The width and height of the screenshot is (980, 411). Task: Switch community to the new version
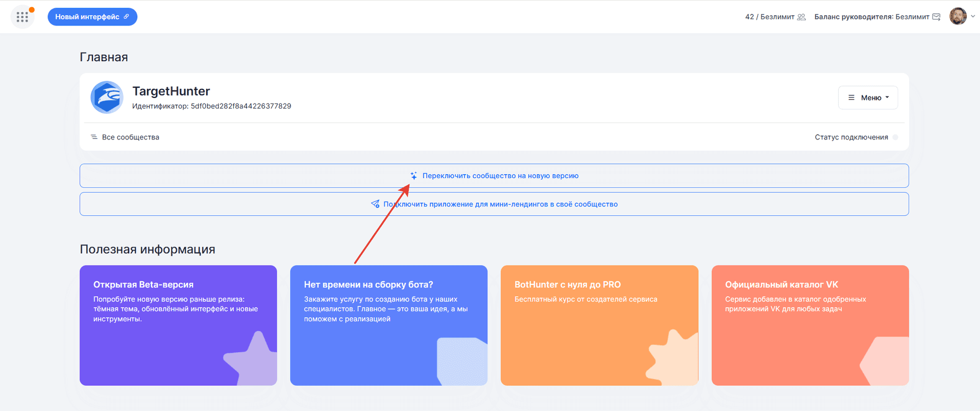494,176
